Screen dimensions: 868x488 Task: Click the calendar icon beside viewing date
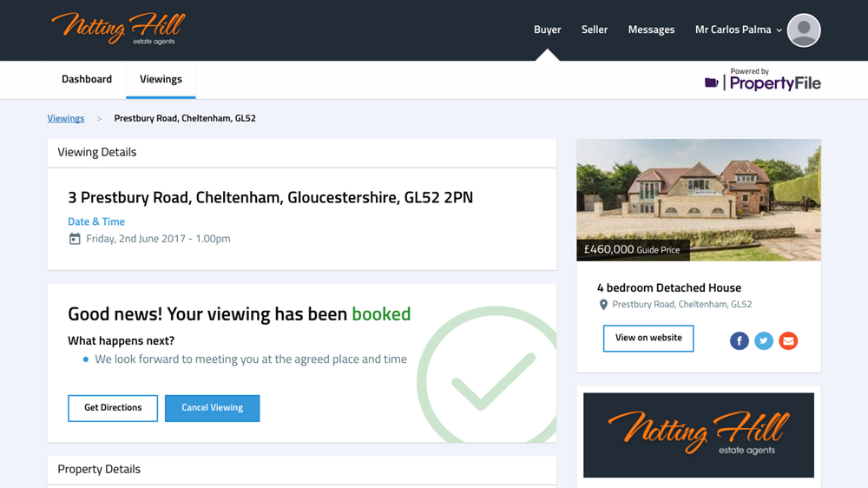[75, 239]
